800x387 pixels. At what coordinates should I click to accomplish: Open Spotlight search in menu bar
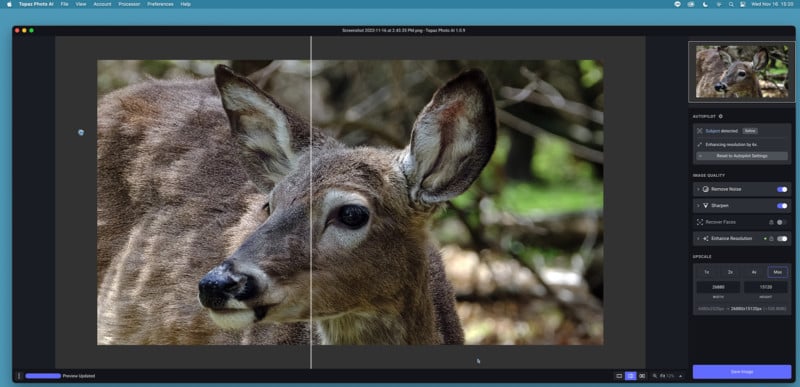tap(731, 4)
